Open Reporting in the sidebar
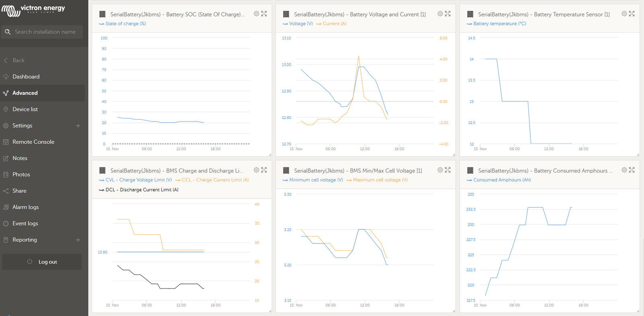The width and height of the screenshot is (644, 316). point(25,240)
